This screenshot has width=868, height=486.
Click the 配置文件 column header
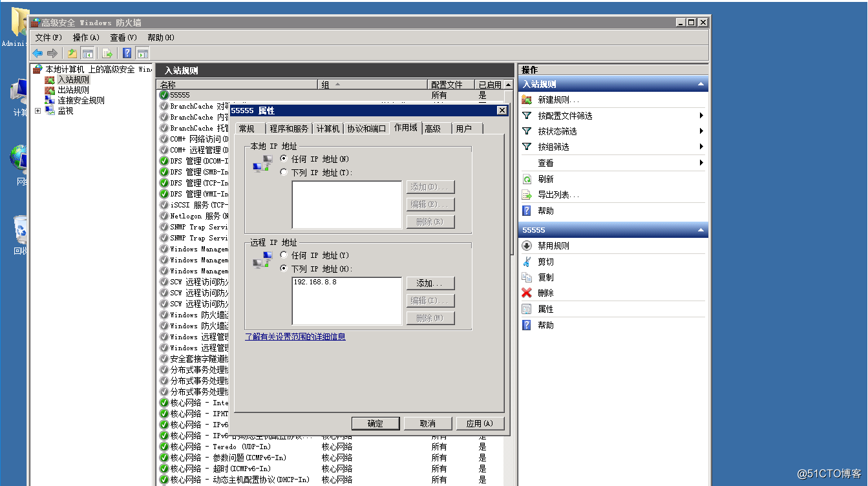click(450, 85)
